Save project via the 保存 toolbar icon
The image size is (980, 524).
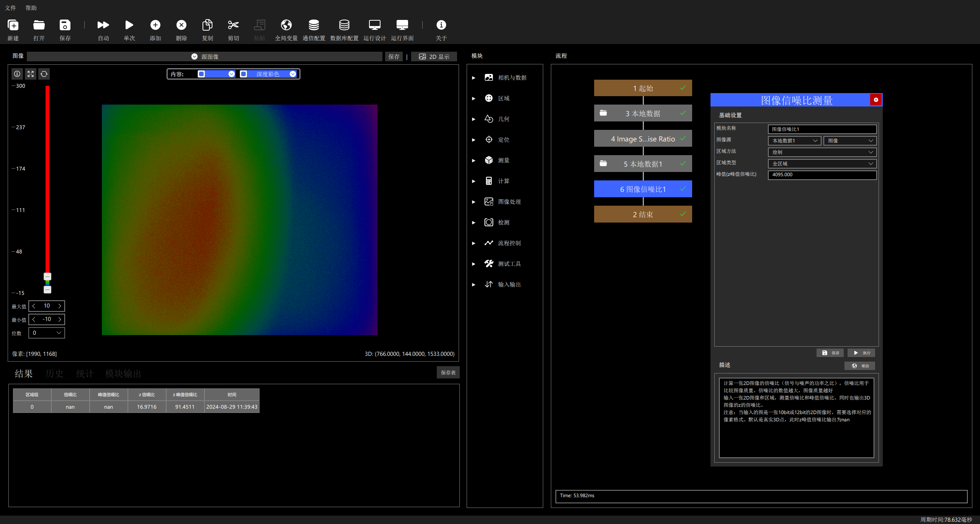point(65,25)
